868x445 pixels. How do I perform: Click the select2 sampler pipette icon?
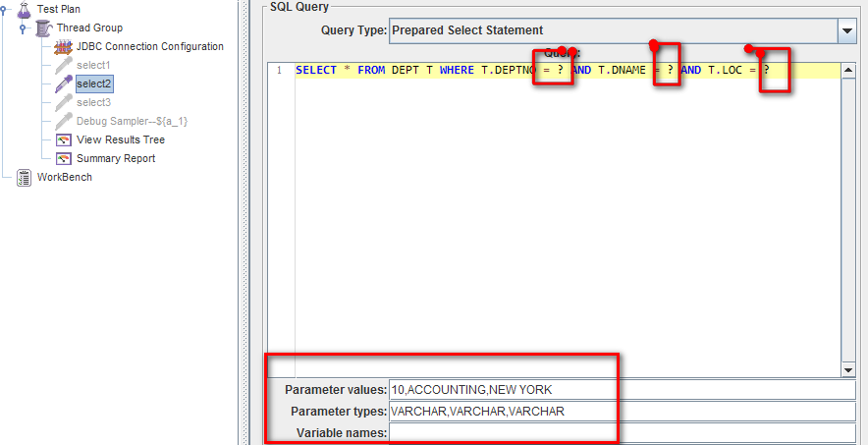click(64, 83)
